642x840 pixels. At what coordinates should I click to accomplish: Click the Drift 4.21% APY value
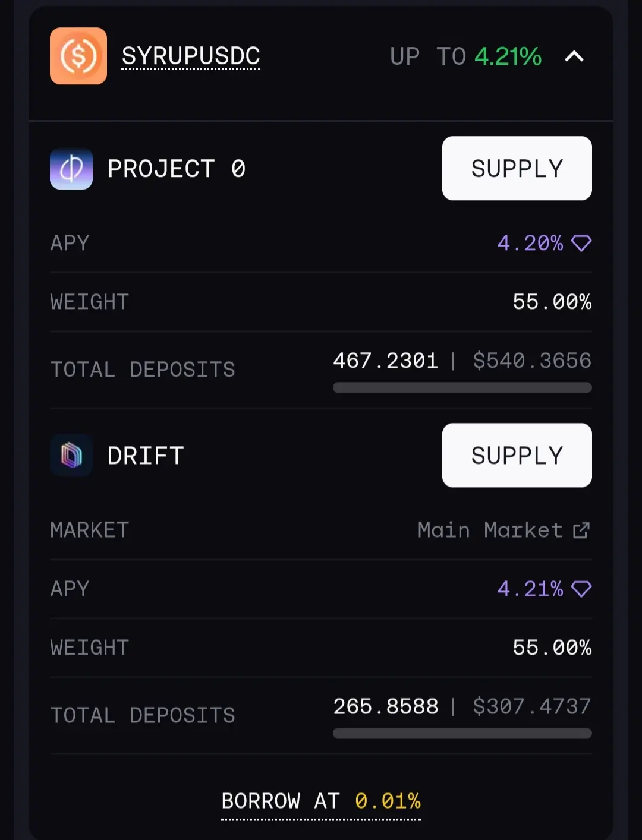pyautogui.click(x=530, y=589)
